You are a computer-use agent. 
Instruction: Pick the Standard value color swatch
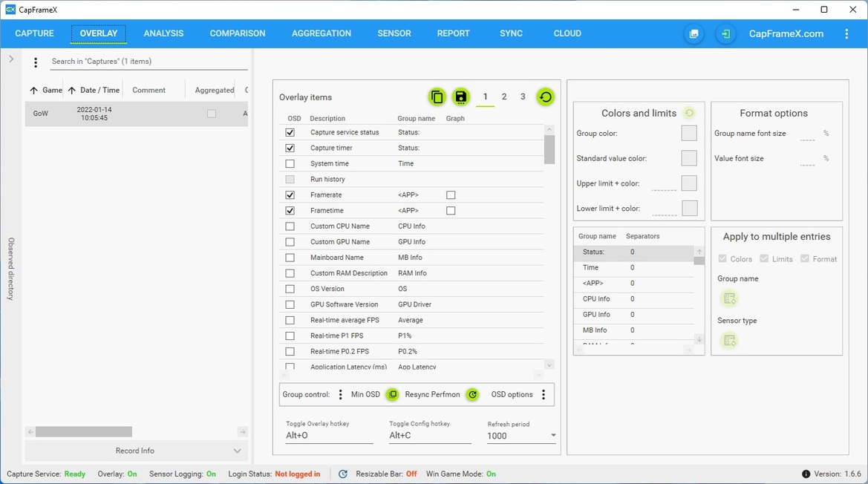pyautogui.click(x=689, y=158)
